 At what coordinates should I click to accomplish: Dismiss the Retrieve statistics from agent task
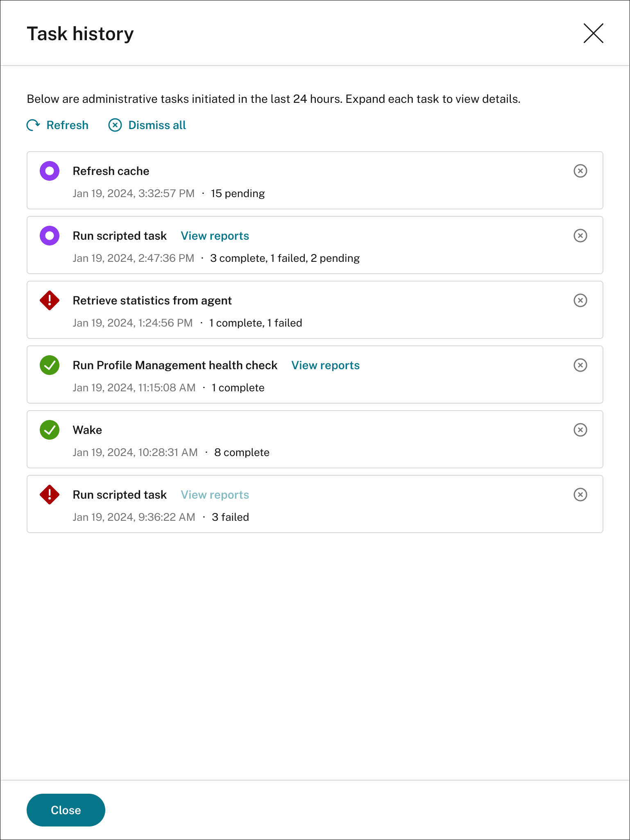coord(580,300)
